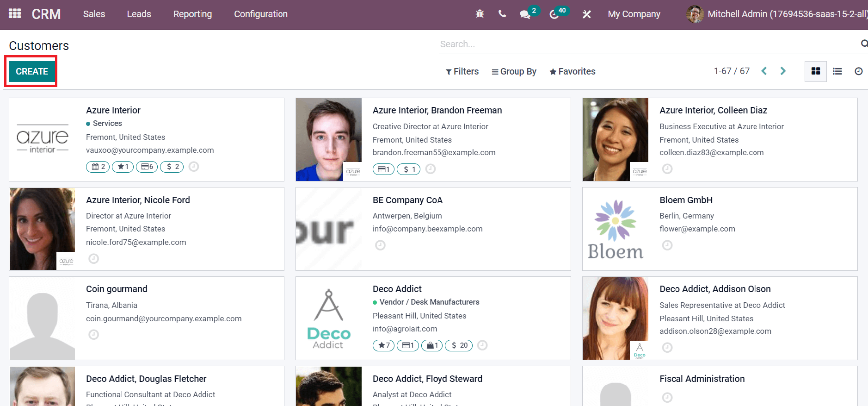Open the phone/VoIP icon

coord(502,14)
